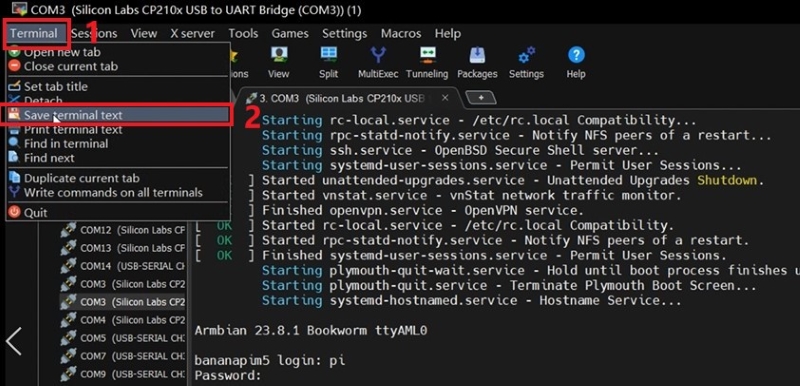Click the Help question mark icon
The width and height of the screenshot is (800, 386).
pos(576,56)
